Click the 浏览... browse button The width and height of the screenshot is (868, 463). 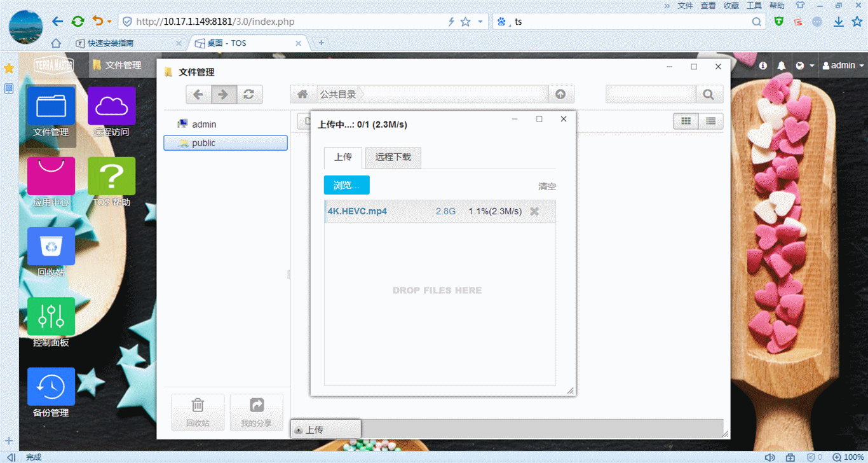(347, 185)
